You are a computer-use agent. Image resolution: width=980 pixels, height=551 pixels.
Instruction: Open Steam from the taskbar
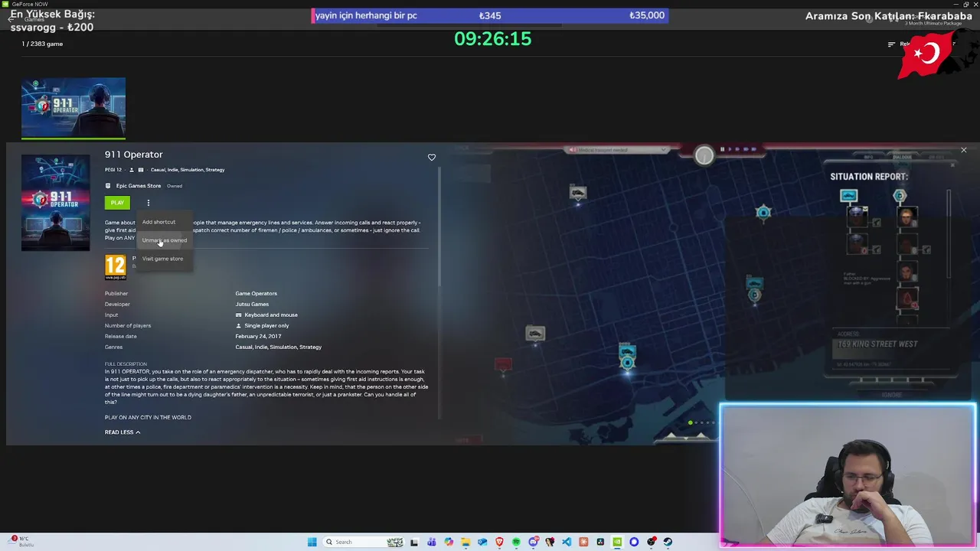(x=668, y=542)
